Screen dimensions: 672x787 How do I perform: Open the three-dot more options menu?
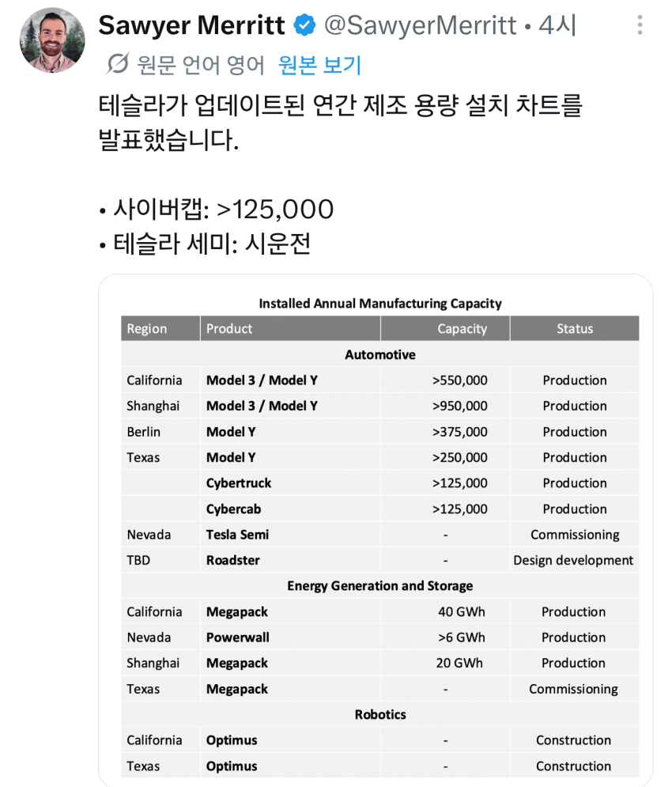coord(640,25)
